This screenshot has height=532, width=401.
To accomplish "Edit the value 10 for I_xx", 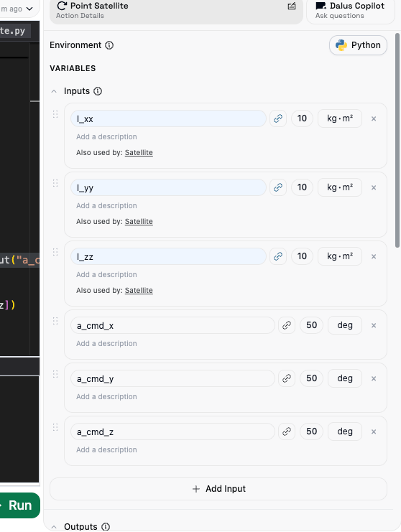I will [x=302, y=118].
